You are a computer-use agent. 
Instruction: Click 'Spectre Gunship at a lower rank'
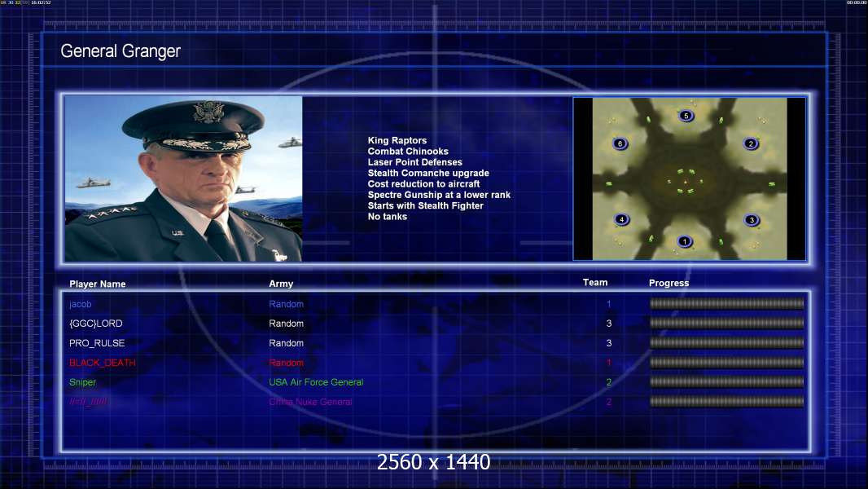coord(439,195)
